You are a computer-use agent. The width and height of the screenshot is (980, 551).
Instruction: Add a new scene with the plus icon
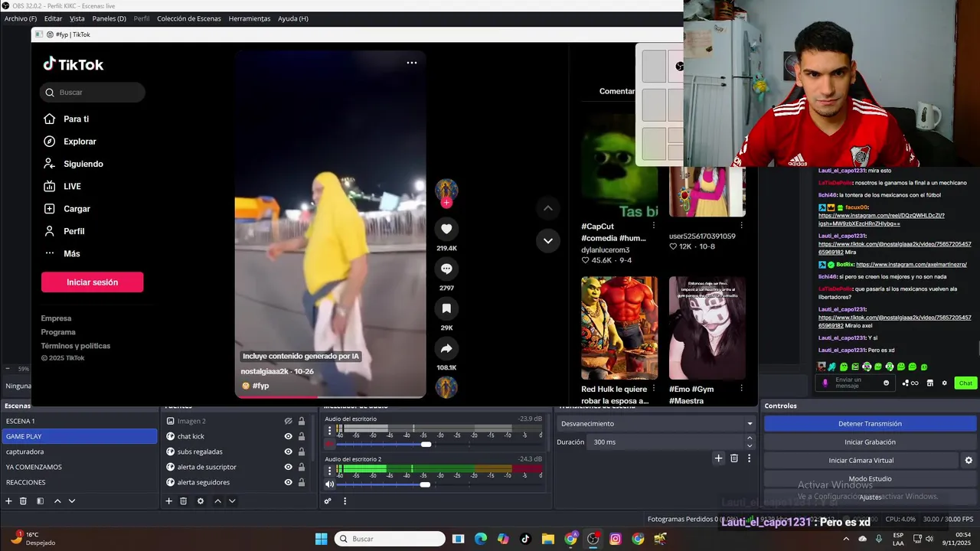8,501
